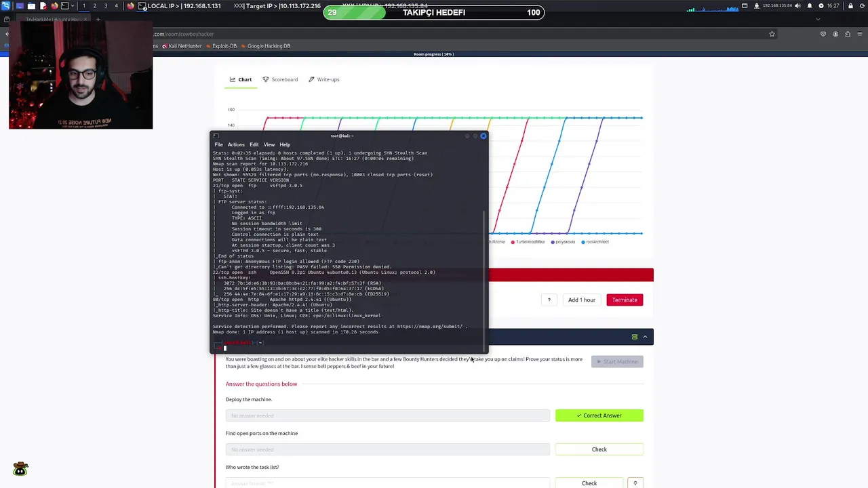Switch to workspace 1
868x488 pixels.
[x=84, y=6]
